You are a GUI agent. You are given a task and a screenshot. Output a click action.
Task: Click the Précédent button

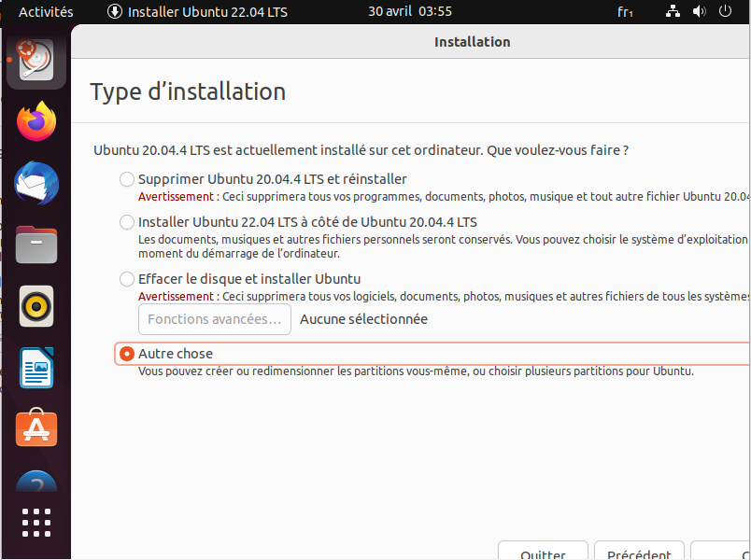[x=640, y=551]
